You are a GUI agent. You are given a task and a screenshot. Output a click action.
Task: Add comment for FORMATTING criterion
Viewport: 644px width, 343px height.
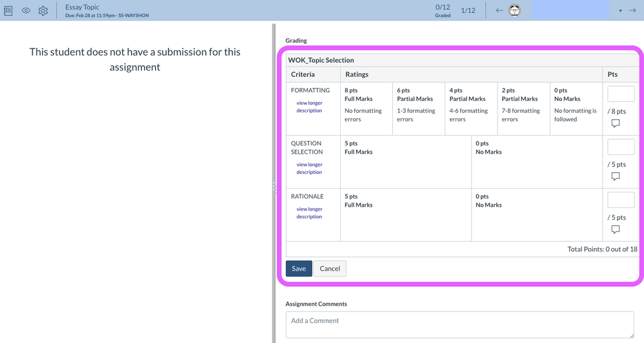[615, 123]
